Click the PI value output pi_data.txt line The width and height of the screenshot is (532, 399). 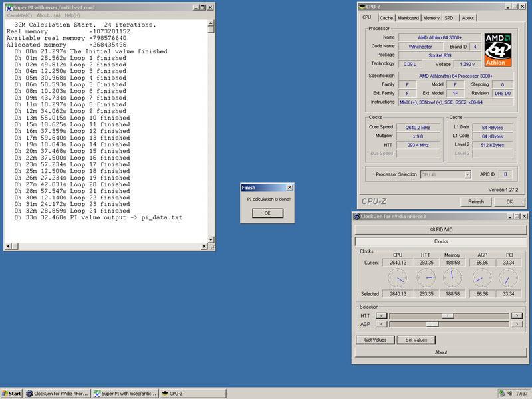click(x=98, y=218)
